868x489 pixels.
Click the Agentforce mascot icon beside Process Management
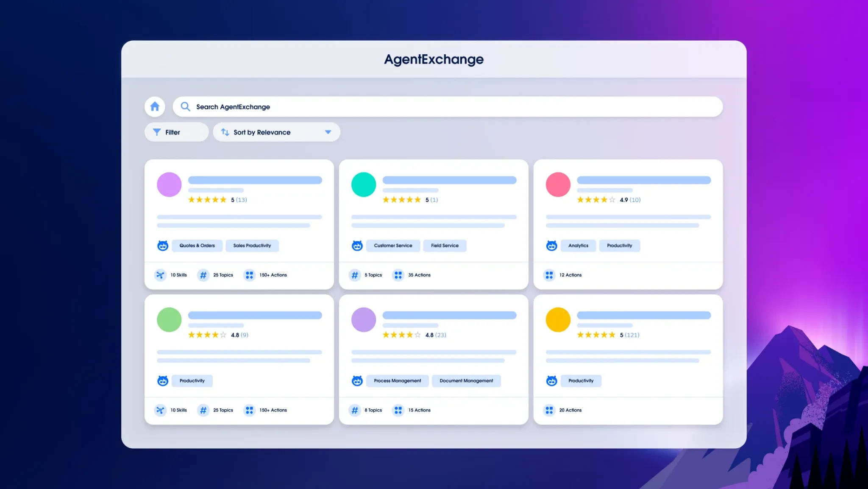(x=357, y=381)
